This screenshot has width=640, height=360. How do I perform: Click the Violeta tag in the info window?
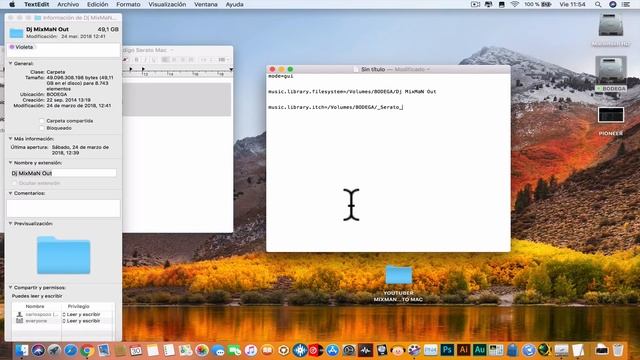tap(21, 47)
